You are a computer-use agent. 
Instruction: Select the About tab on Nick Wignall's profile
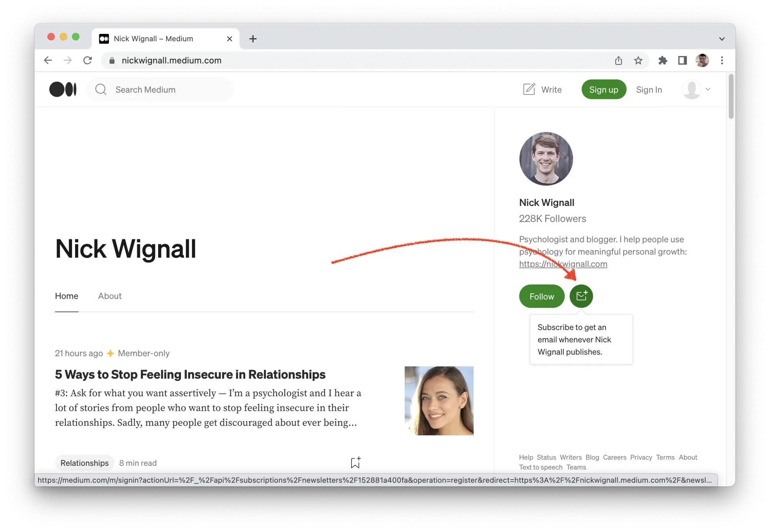109,296
